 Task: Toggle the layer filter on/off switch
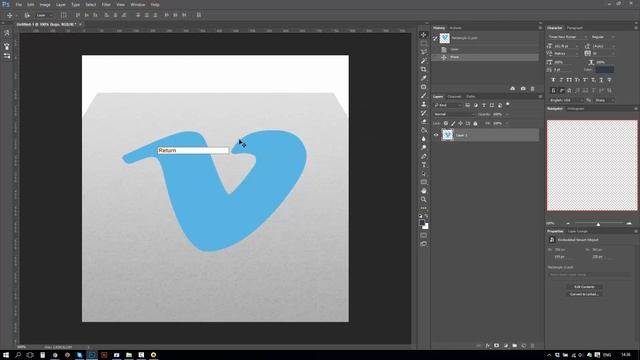508,104
